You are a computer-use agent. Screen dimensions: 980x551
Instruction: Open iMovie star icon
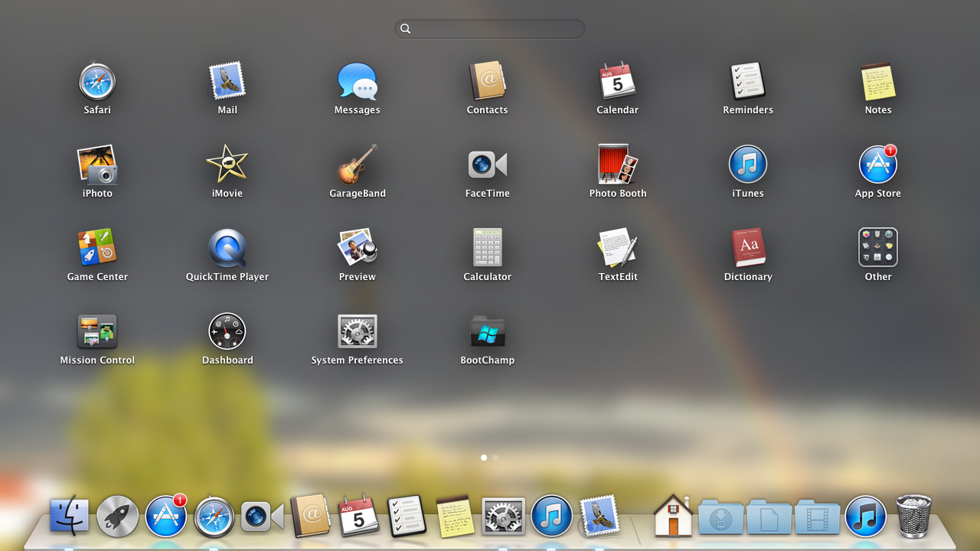(227, 165)
